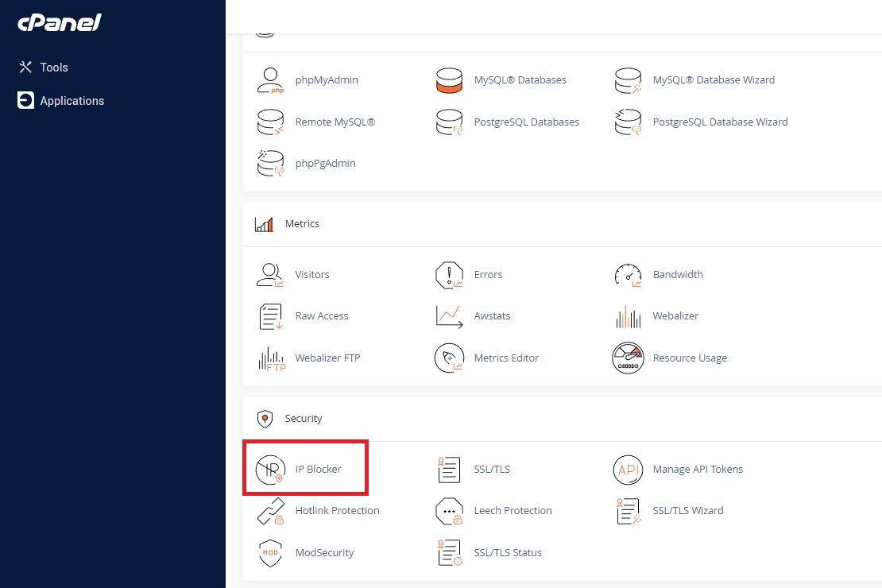
Task: Open the phpMyAdmin link
Action: [x=327, y=80]
